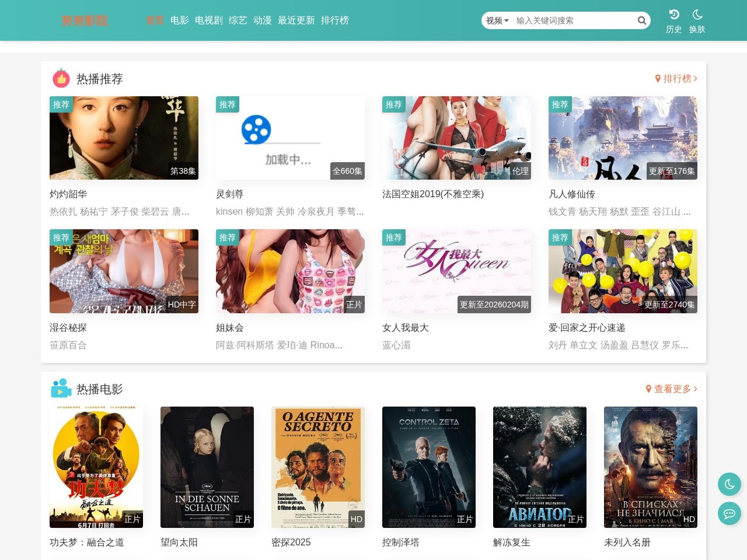747x560 pixels.
Task: Click cast text 钱文青 杨天翔 杨默
Action: click(588, 212)
